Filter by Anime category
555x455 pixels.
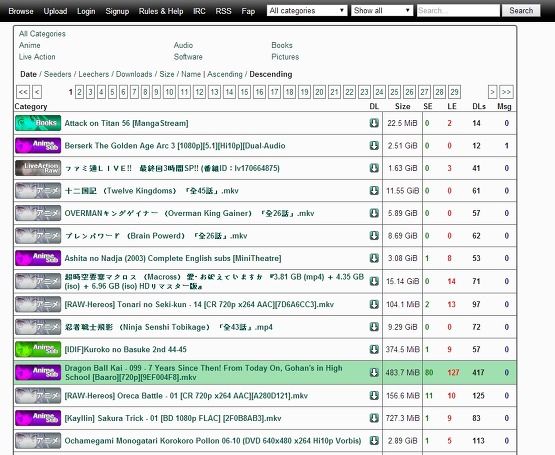tap(30, 45)
